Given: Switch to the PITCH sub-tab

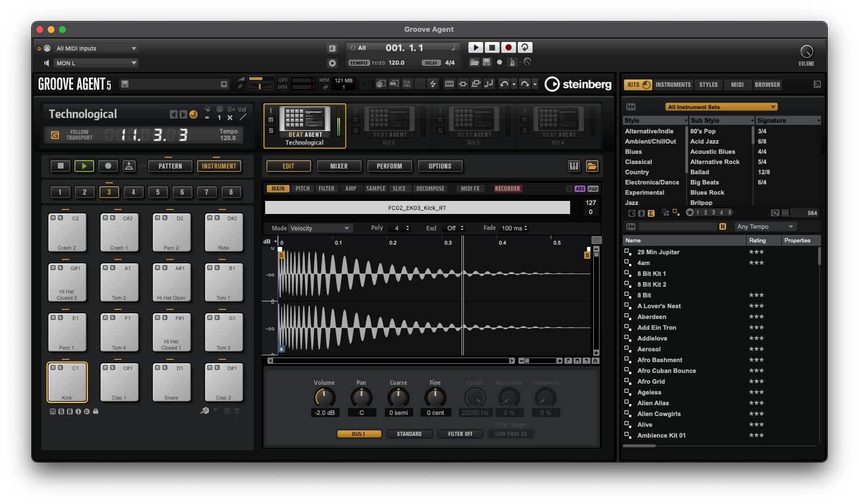Looking at the screenshot, I should click(x=303, y=188).
